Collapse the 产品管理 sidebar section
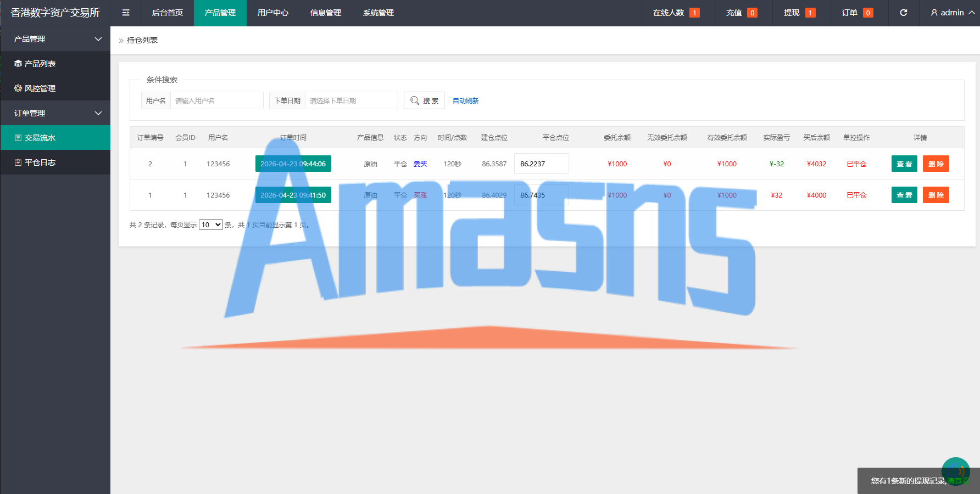980x494 pixels. tap(55, 39)
